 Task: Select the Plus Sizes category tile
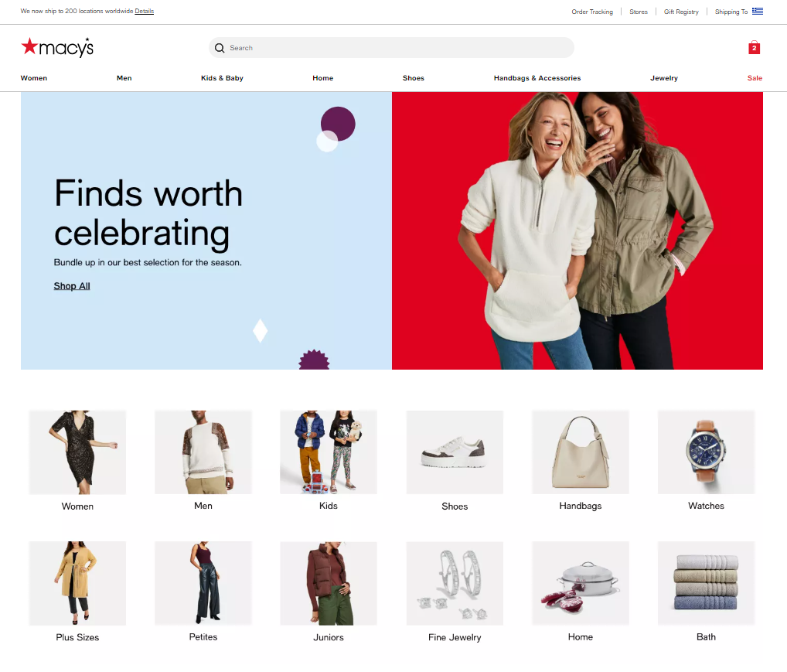pyautogui.click(x=77, y=583)
